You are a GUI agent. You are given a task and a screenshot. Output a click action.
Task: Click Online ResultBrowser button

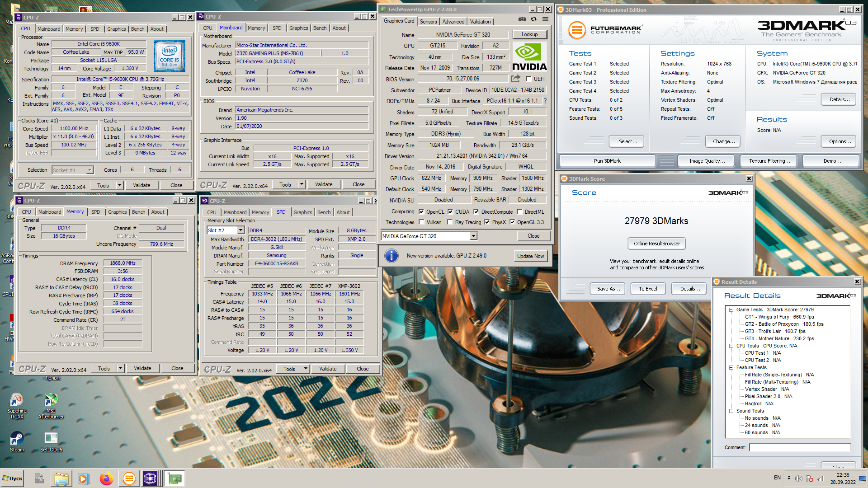(x=656, y=244)
